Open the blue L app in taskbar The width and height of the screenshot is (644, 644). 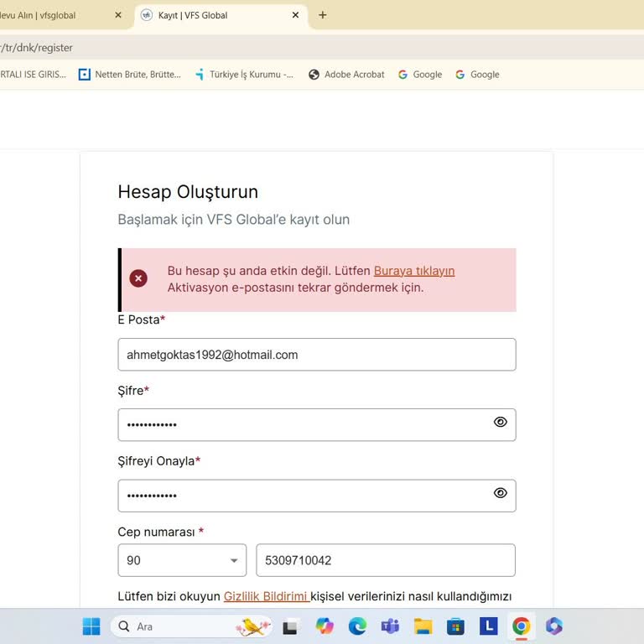(x=489, y=626)
